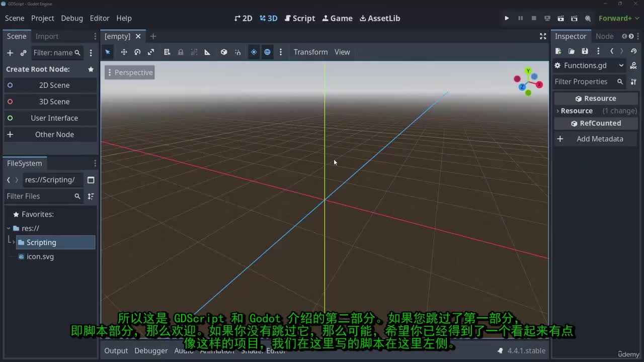Create a new resource in Inspector
Screen dimensions: 644x362
558,51
